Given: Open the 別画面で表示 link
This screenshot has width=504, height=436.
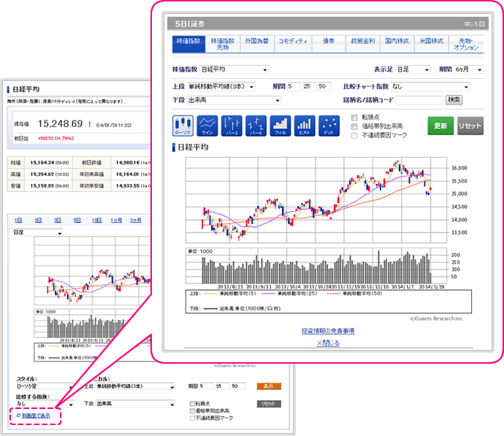Looking at the screenshot, I should [x=36, y=416].
